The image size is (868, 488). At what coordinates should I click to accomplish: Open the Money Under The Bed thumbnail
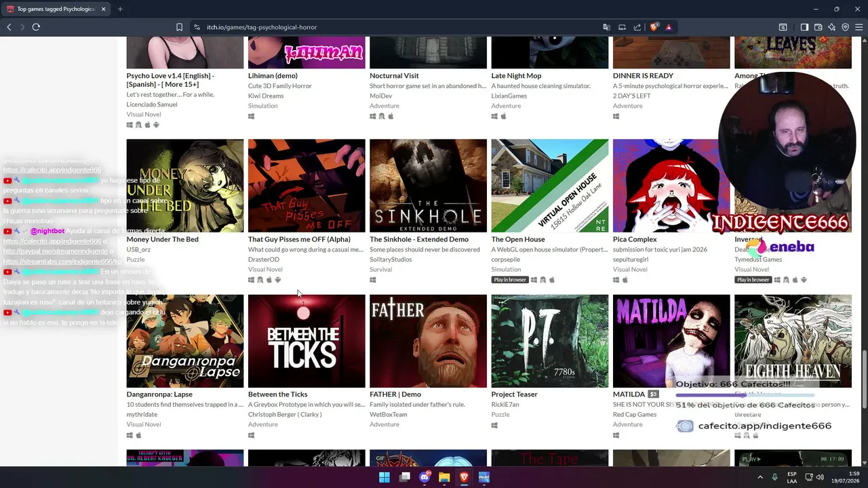(185, 186)
